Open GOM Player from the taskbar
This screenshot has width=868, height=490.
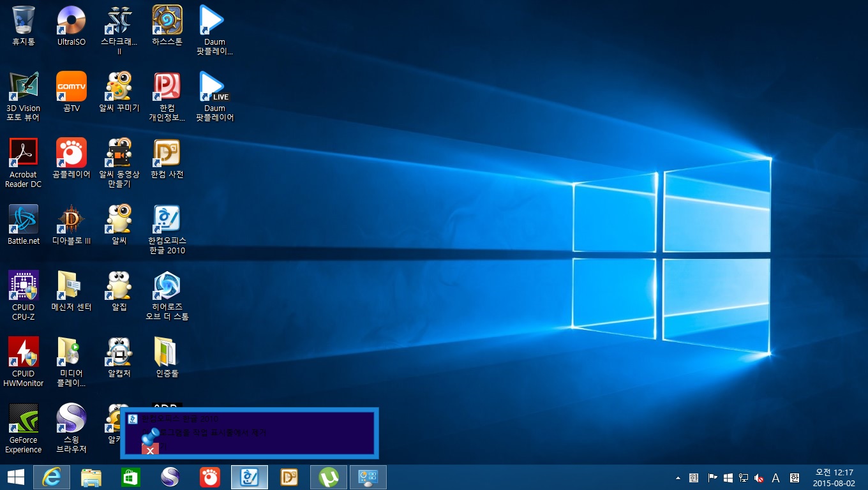(x=210, y=477)
